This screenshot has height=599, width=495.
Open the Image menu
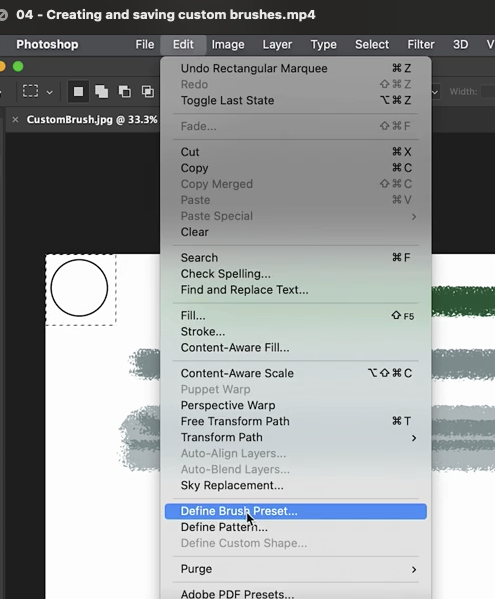(x=228, y=44)
